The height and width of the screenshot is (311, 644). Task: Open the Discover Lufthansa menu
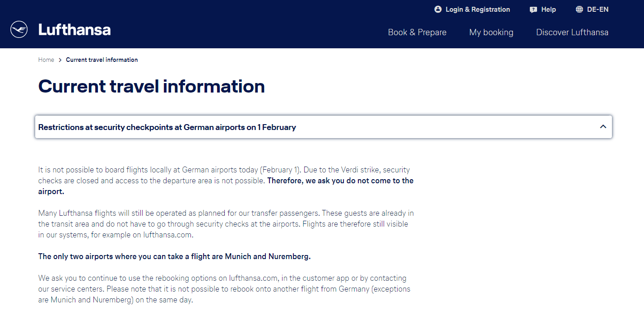(x=572, y=32)
